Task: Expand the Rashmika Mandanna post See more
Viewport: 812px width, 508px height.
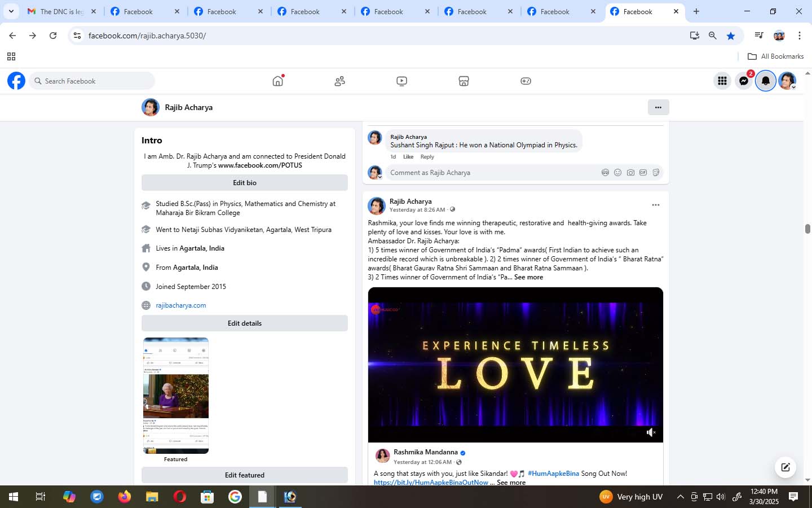Action: click(511, 483)
